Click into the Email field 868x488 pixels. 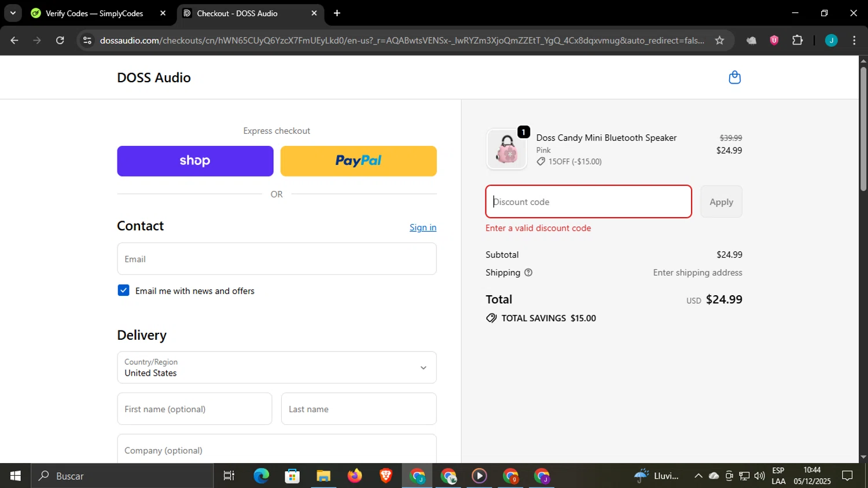[x=277, y=259]
